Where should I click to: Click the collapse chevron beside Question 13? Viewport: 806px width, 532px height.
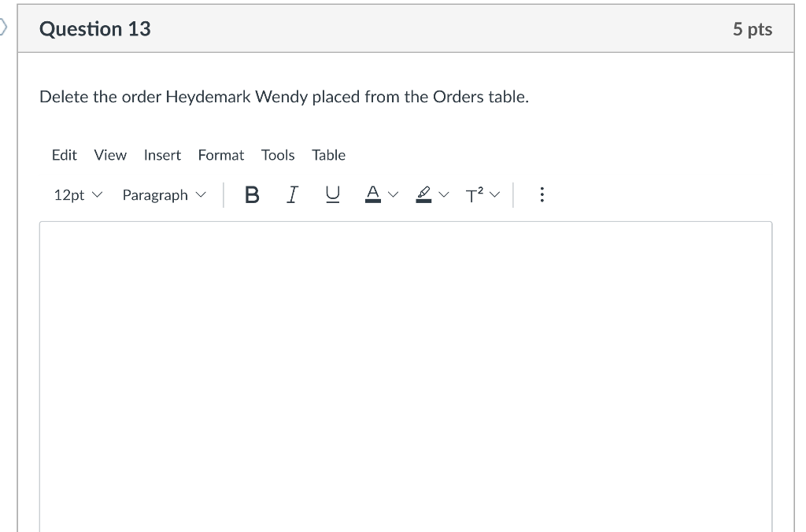coord(5,26)
